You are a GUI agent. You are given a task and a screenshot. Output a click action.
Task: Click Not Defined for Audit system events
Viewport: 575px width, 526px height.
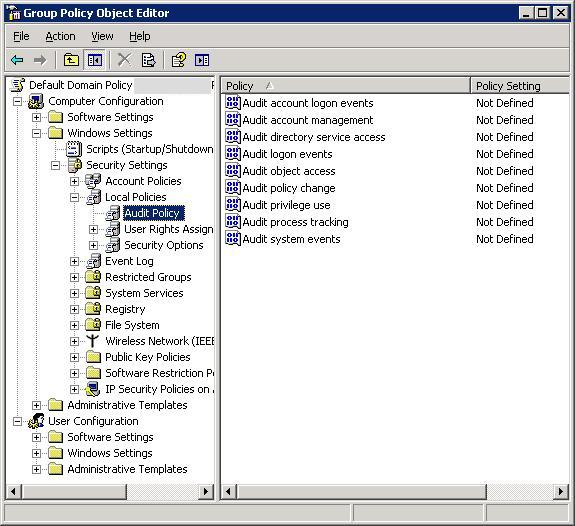click(x=505, y=239)
